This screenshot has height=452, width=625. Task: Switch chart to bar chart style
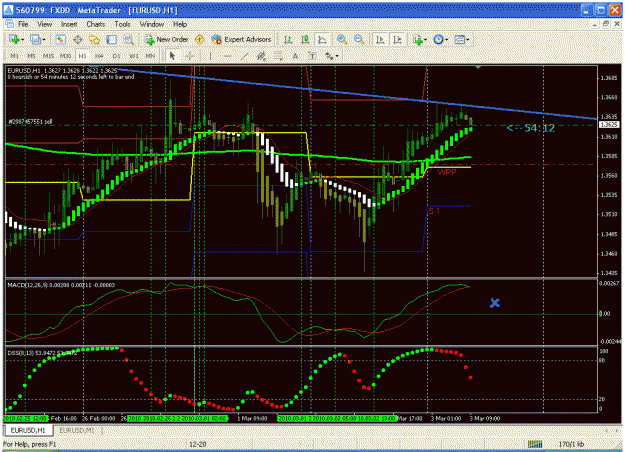[288, 39]
